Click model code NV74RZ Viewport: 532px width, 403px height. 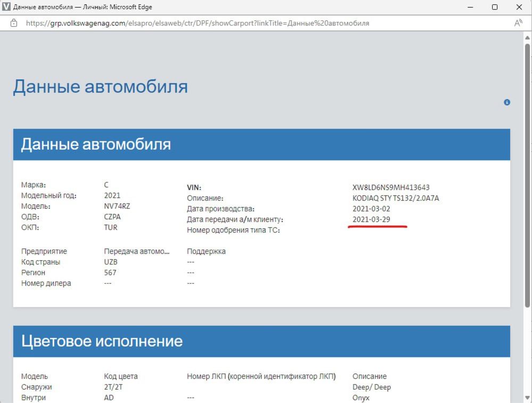point(117,206)
